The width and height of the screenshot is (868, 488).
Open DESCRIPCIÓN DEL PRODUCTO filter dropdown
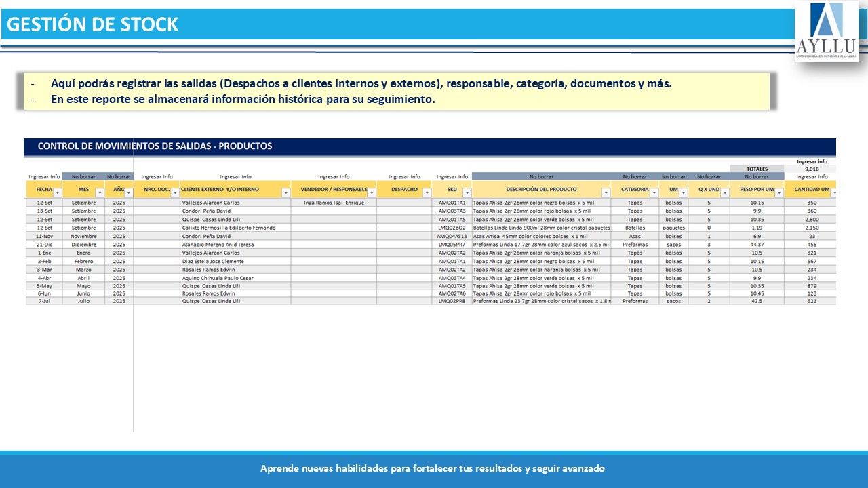pos(606,193)
